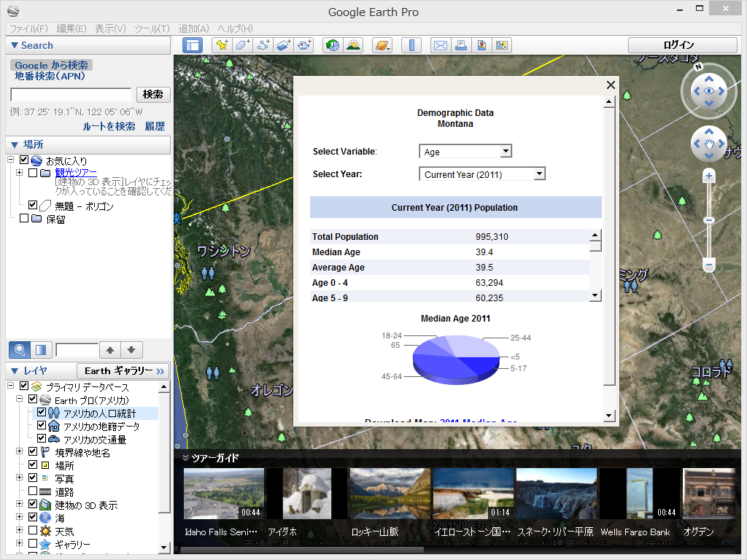The height and width of the screenshot is (560, 747).
Task: Disable the アメリカの交通量 layer
Action: coord(41,438)
